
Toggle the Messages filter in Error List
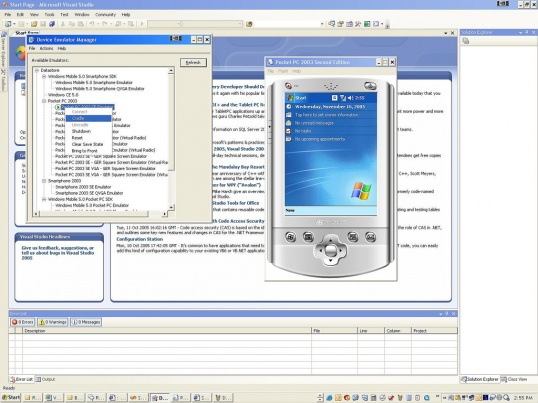click(86, 322)
